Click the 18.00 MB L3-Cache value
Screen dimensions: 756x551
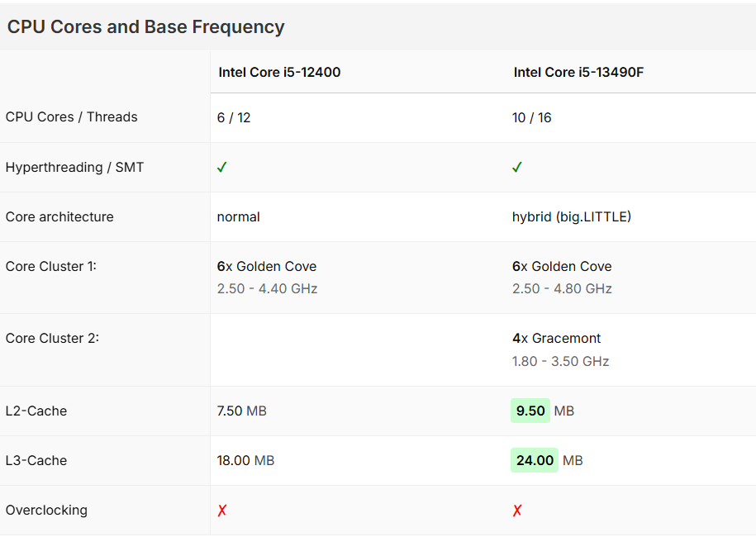(245, 460)
